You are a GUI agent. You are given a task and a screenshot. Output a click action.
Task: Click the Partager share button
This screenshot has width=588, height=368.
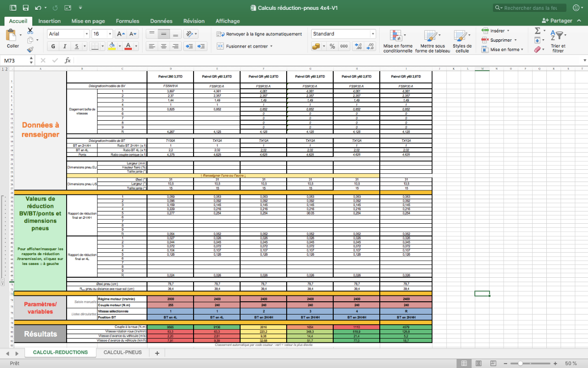(x=558, y=21)
